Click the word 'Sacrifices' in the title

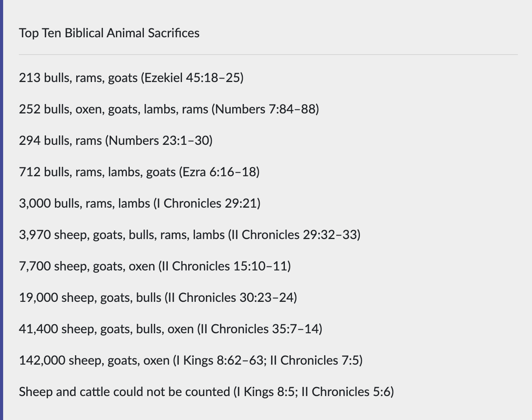174,33
